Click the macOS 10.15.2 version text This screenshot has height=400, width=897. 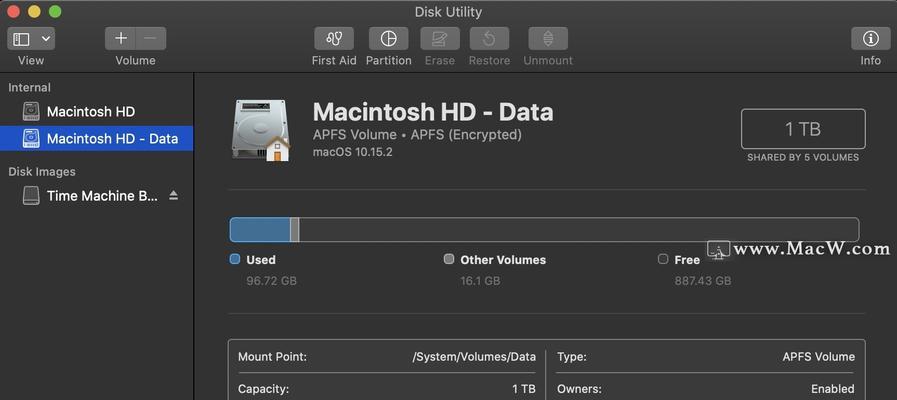tap(353, 153)
